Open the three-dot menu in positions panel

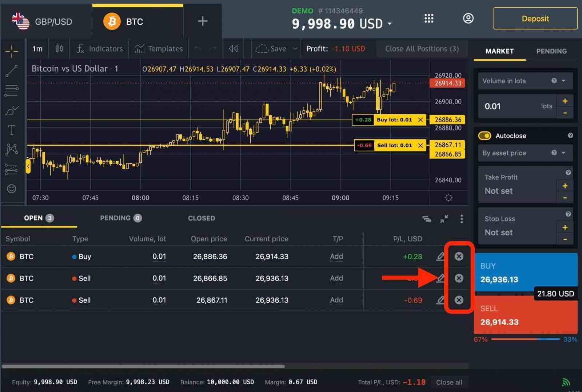pos(461,219)
